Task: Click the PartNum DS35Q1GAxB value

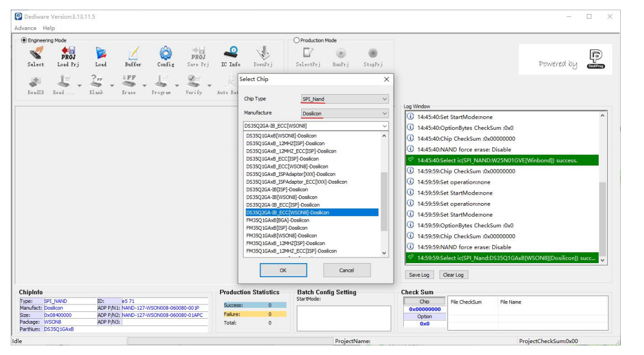Action: pyautogui.click(x=59, y=329)
